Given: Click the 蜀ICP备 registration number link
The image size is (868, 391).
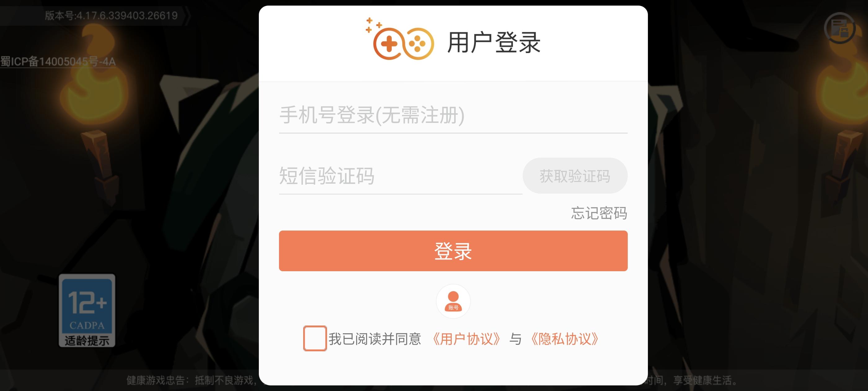Looking at the screenshot, I should click(58, 62).
